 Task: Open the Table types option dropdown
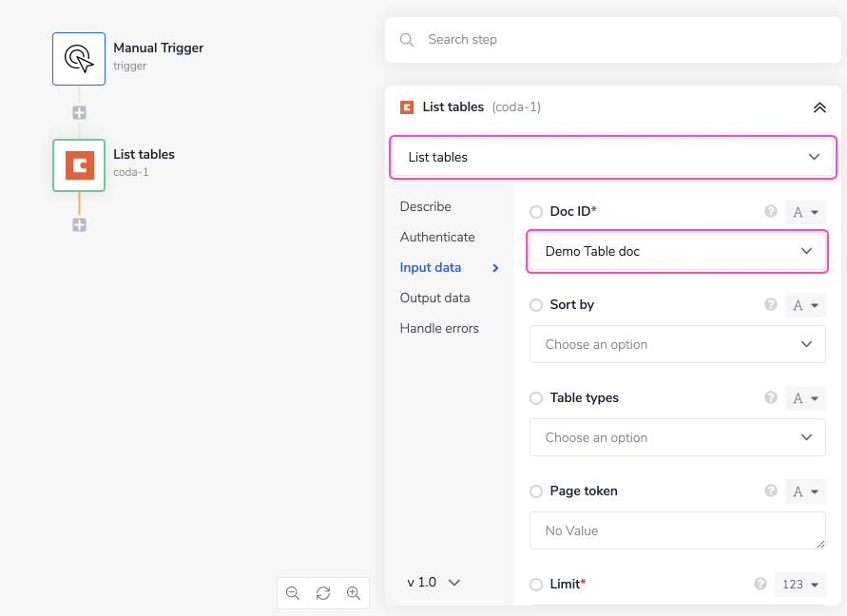pyautogui.click(x=677, y=437)
